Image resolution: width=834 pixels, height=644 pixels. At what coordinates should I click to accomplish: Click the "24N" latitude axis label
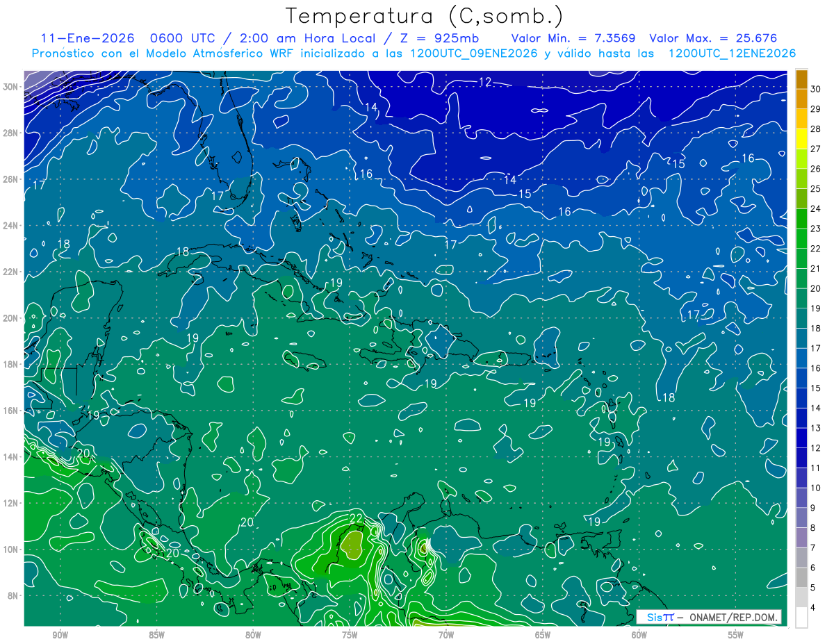click(10, 226)
